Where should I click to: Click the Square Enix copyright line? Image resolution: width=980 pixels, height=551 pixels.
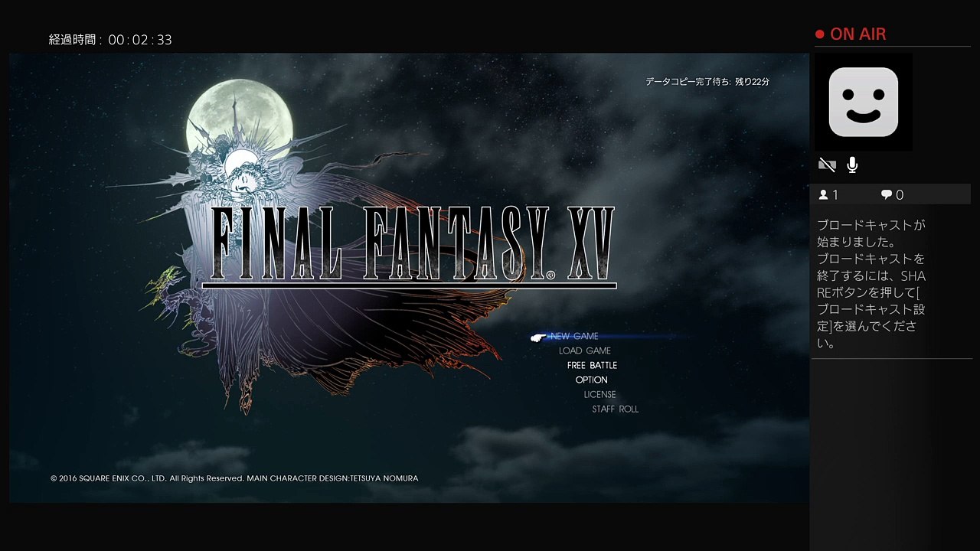pyautogui.click(x=234, y=478)
